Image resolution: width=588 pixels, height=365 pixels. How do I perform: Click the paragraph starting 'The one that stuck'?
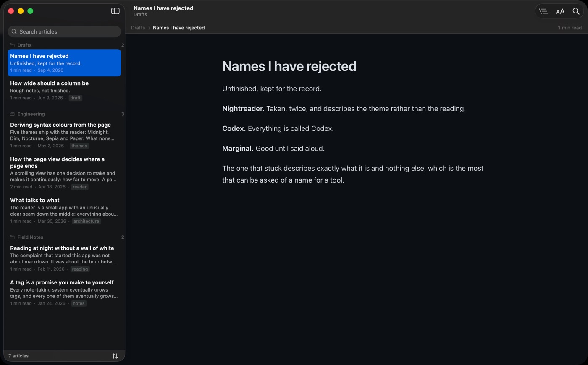coord(353,174)
